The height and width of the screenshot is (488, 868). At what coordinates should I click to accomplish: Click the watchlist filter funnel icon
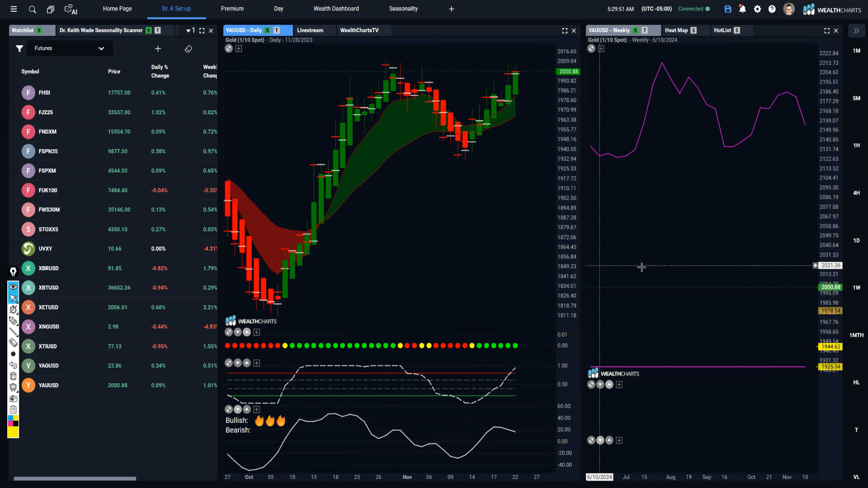(x=19, y=48)
